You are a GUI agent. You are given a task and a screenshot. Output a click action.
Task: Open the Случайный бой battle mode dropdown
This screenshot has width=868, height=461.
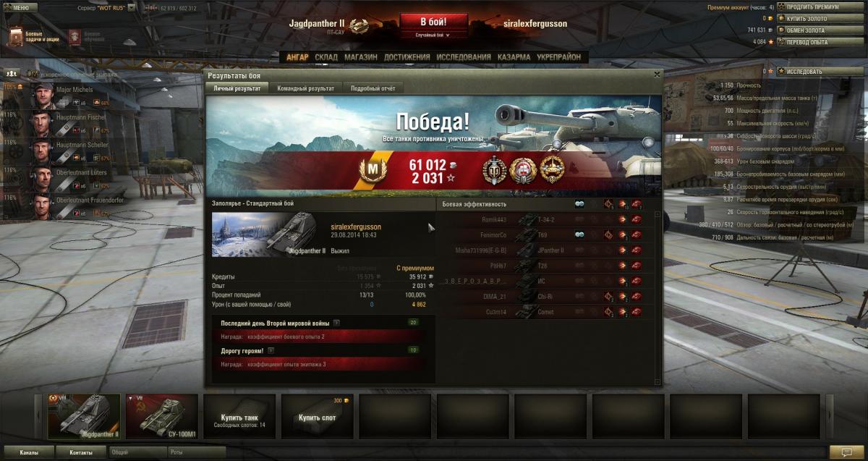point(433,35)
